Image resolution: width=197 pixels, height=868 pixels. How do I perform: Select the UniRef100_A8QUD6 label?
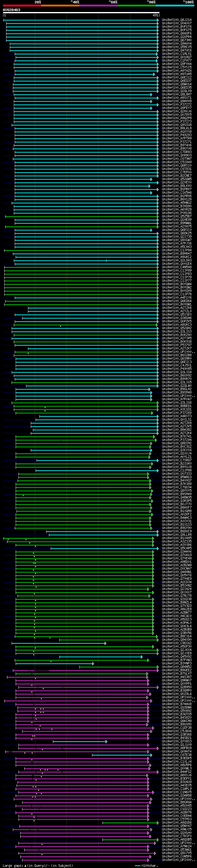tap(177, 823)
